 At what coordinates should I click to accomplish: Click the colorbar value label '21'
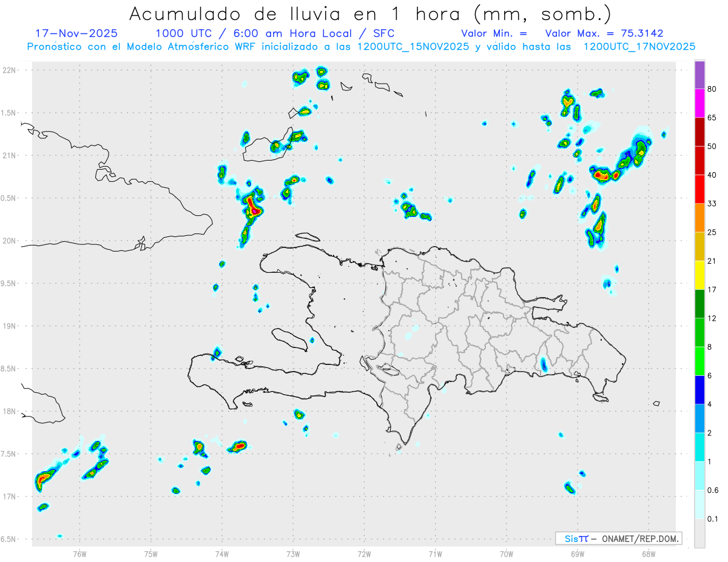712,261
